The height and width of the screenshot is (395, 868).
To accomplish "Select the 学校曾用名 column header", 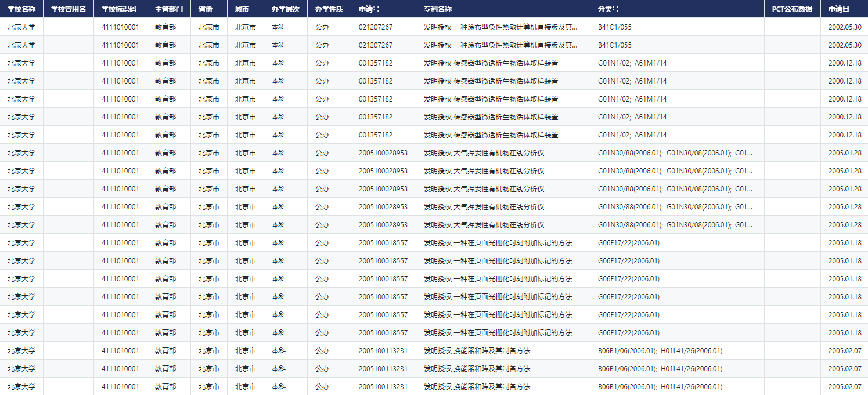I will pos(69,9).
